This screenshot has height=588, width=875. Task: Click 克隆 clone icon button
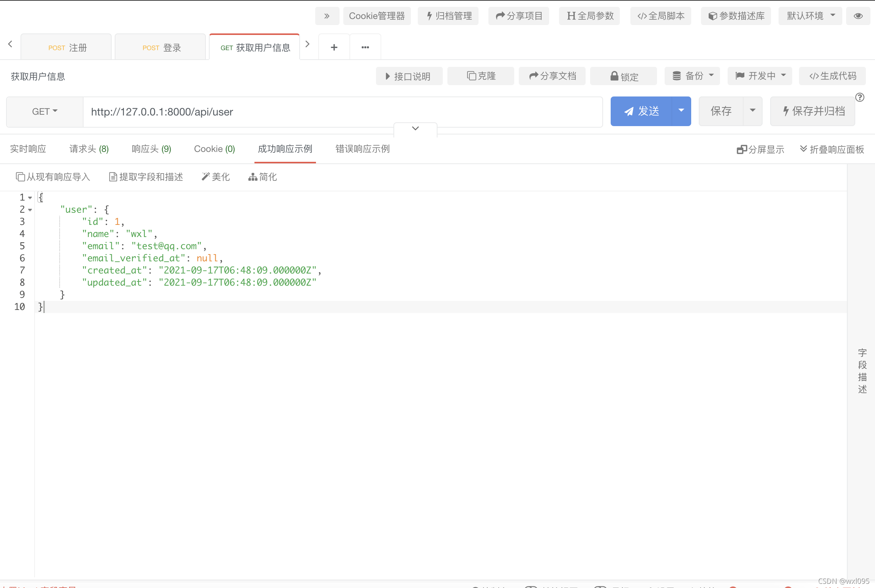click(x=481, y=76)
